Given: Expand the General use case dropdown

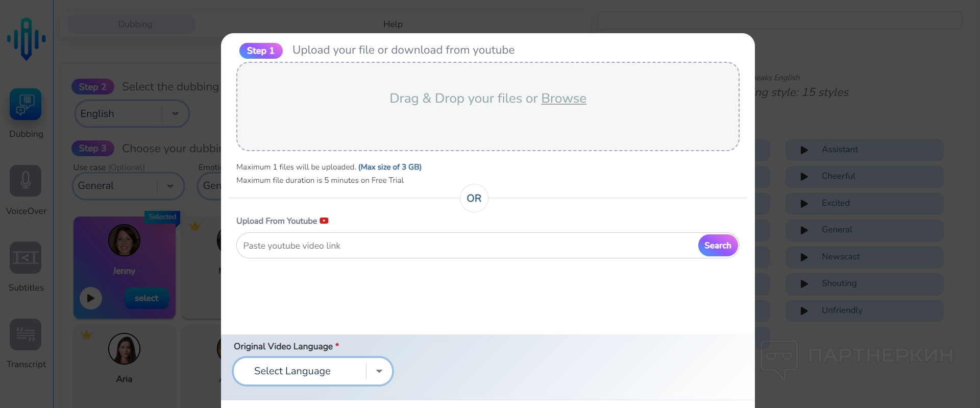Looking at the screenshot, I should (170, 186).
